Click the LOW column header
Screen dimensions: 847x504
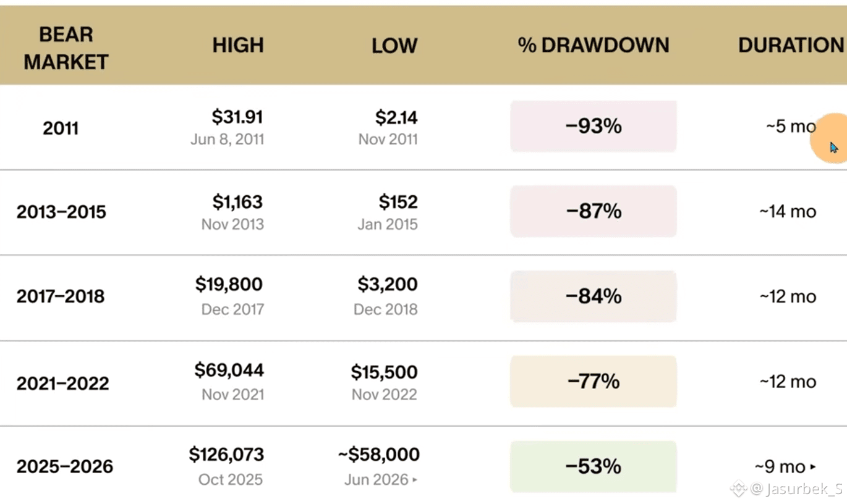[x=394, y=46]
